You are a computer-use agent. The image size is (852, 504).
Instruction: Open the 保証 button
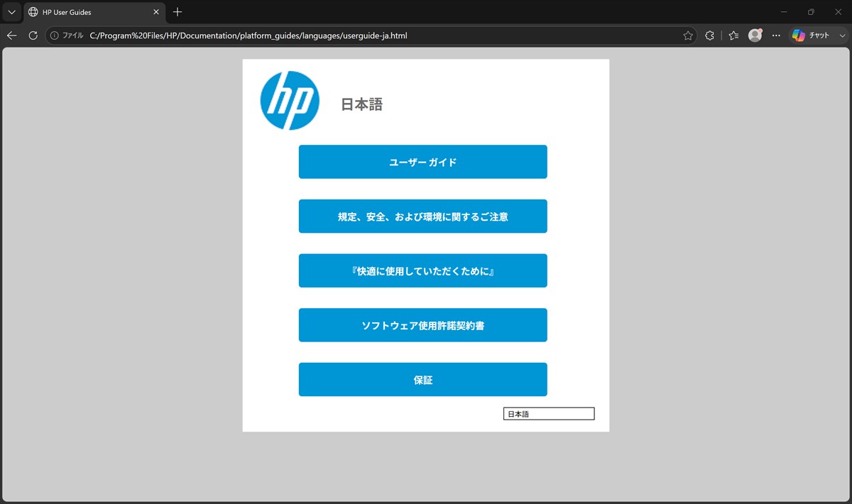[422, 380]
